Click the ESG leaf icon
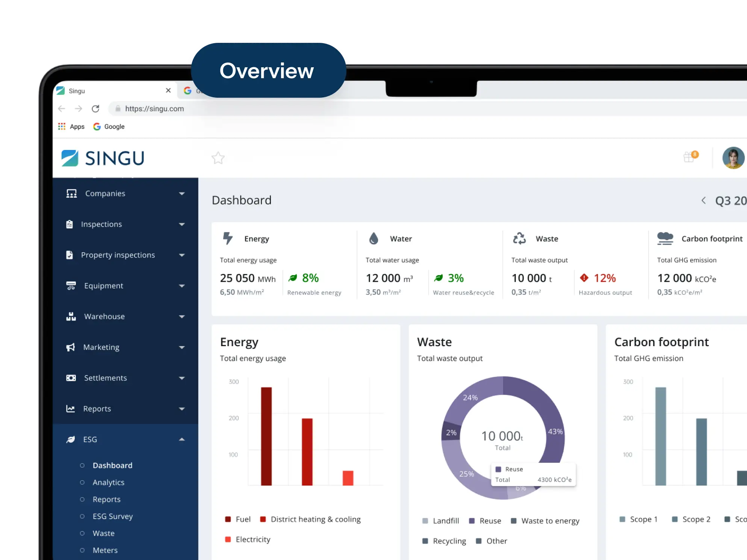 click(71, 440)
